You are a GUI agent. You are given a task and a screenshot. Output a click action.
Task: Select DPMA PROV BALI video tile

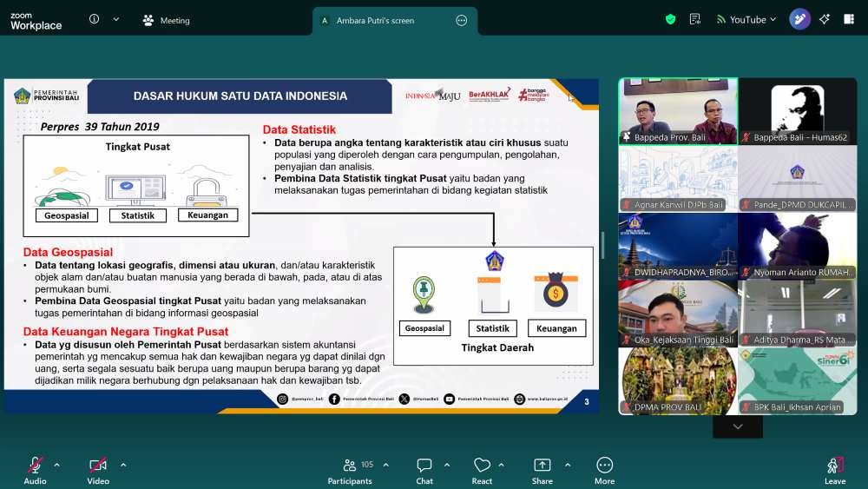(678, 381)
